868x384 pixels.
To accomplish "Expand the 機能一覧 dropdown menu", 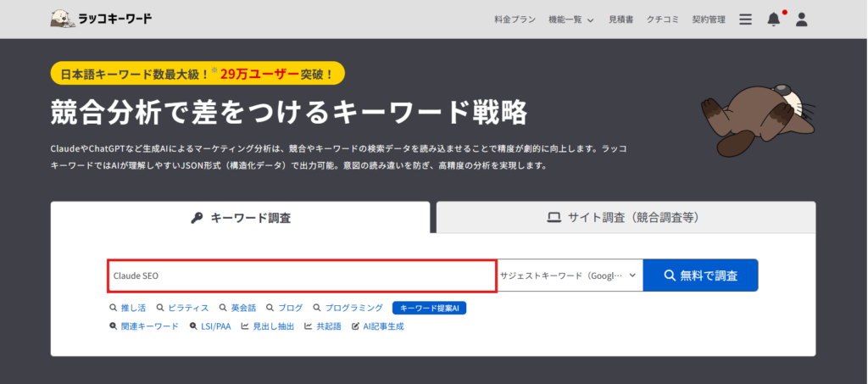I will tap(570, 19).
